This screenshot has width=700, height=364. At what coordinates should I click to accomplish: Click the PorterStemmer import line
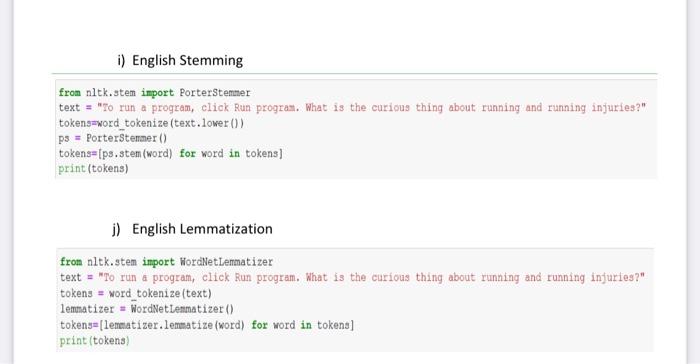(x=154, y=92)
